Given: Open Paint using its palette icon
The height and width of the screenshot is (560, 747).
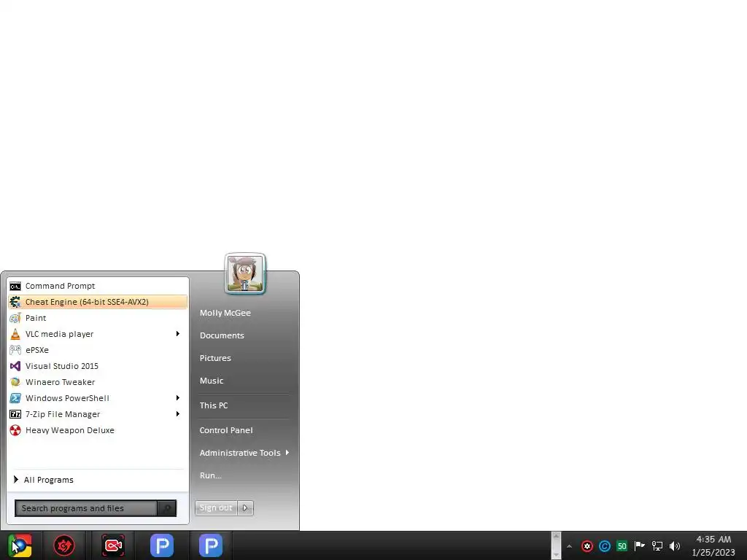Looking at the screenshot, I should 15,318.
